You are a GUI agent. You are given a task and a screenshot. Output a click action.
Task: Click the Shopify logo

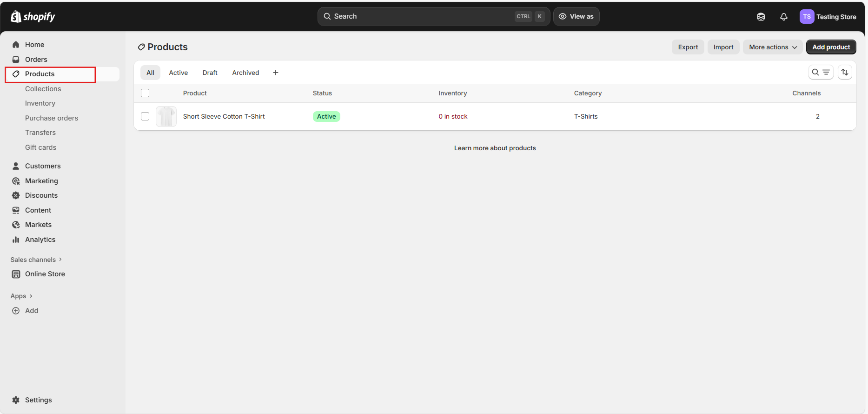(x=33, y=17)
